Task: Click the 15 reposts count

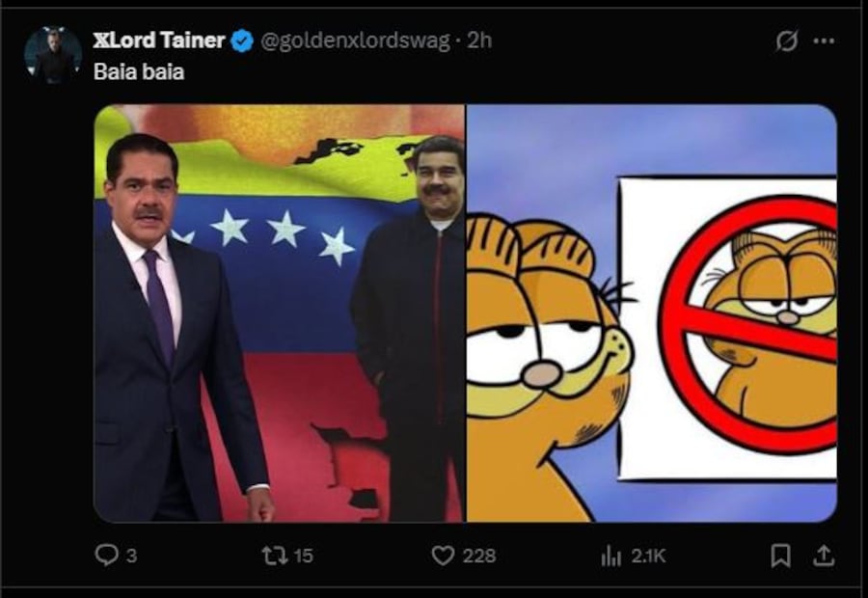Action: (x=303, y=556)
